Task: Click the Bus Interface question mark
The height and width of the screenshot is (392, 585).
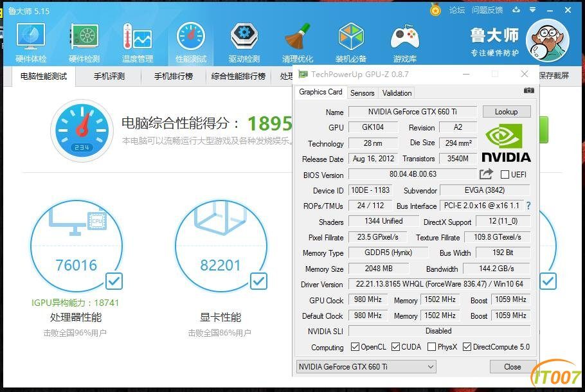Action: 528,206
